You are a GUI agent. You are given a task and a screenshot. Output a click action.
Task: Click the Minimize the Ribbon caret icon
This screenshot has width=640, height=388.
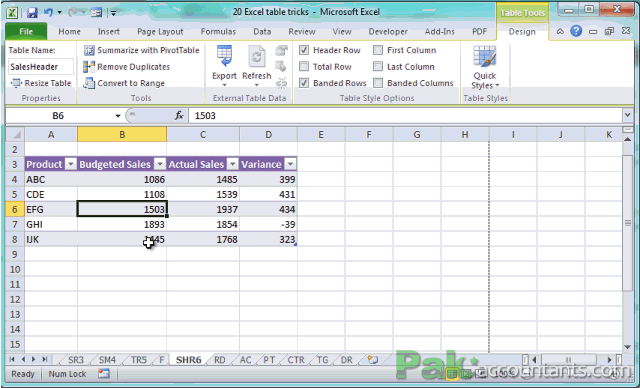560,31
